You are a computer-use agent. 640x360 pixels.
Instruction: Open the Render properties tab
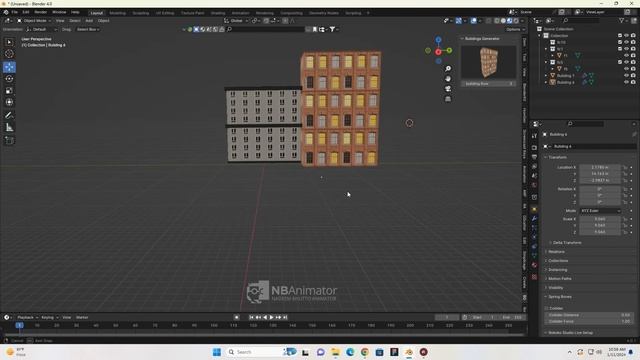534,147
